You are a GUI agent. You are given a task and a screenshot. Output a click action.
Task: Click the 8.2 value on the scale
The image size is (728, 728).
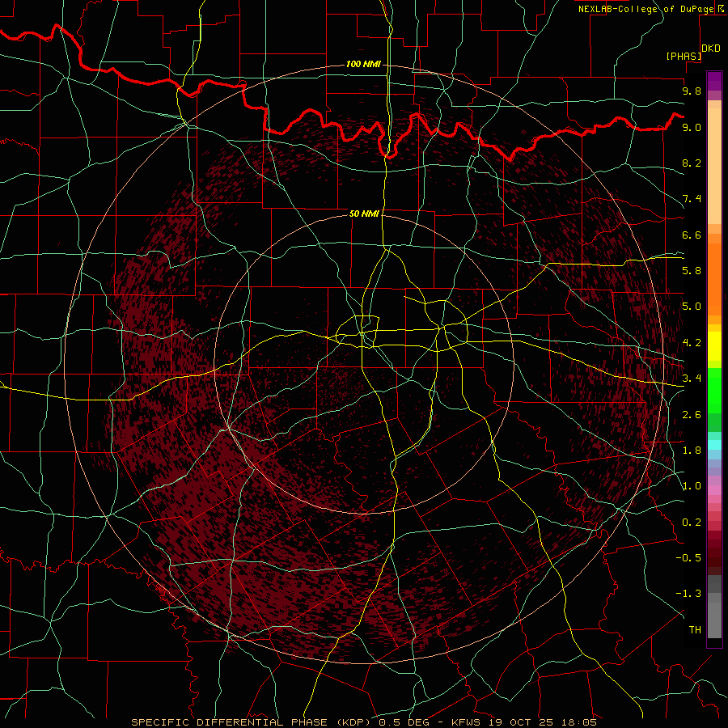(x=692, y=163)
